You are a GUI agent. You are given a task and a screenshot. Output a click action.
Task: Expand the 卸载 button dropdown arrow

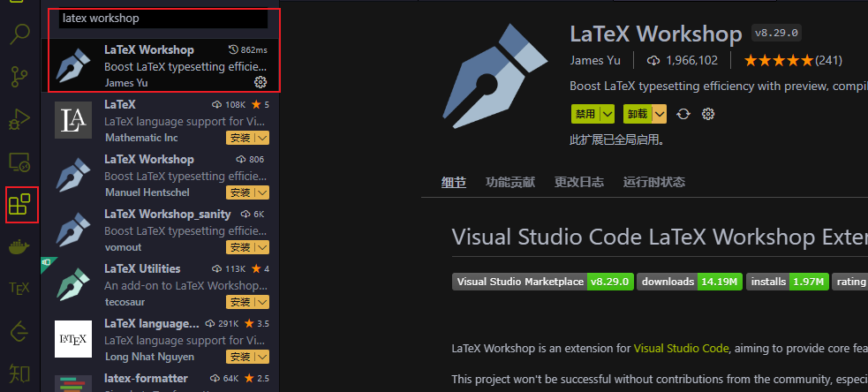(659, 114)
